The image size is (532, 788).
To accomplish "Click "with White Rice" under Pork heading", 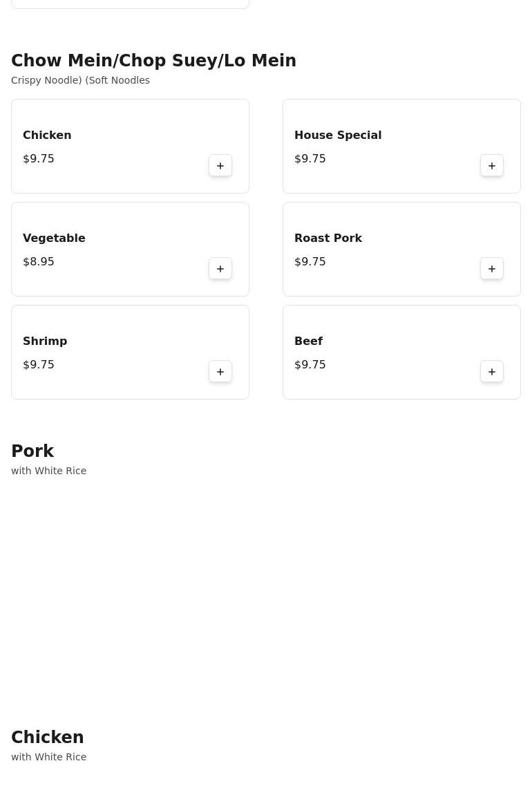I will pyautogui.click(x=49, y=471).
